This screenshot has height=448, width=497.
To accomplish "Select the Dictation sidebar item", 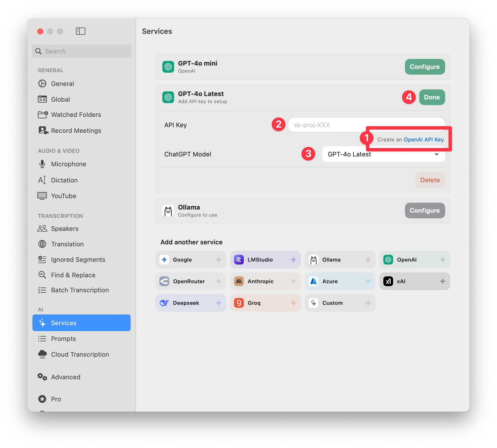I will point(64,180).
